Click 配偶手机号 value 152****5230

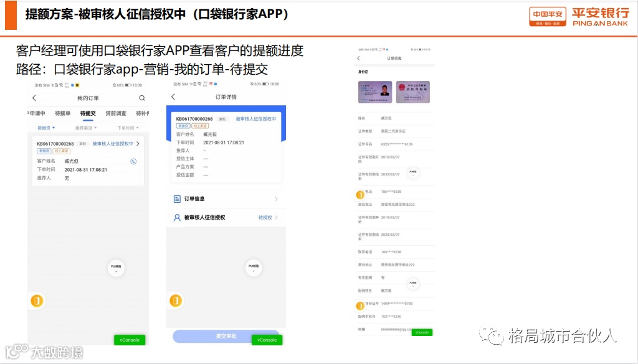coord(391,317)
